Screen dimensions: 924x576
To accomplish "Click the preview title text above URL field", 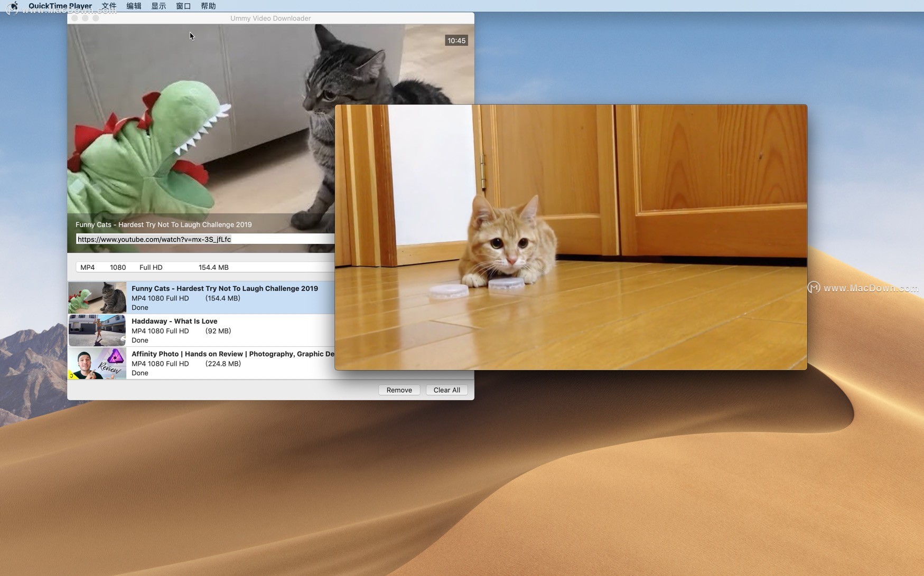I will coord(164,224).
